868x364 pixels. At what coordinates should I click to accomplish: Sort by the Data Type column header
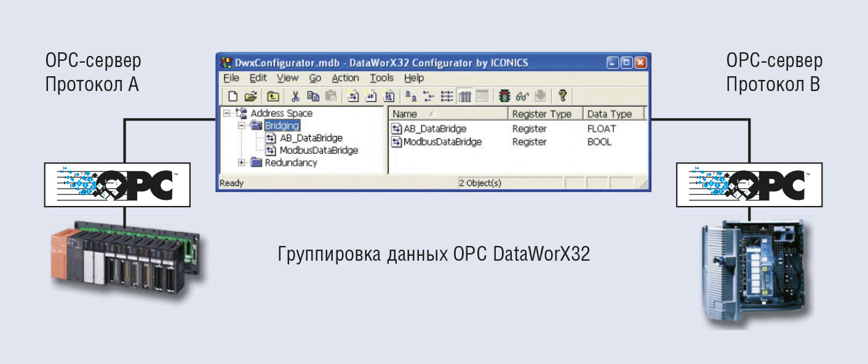click(x=613, y=114)
